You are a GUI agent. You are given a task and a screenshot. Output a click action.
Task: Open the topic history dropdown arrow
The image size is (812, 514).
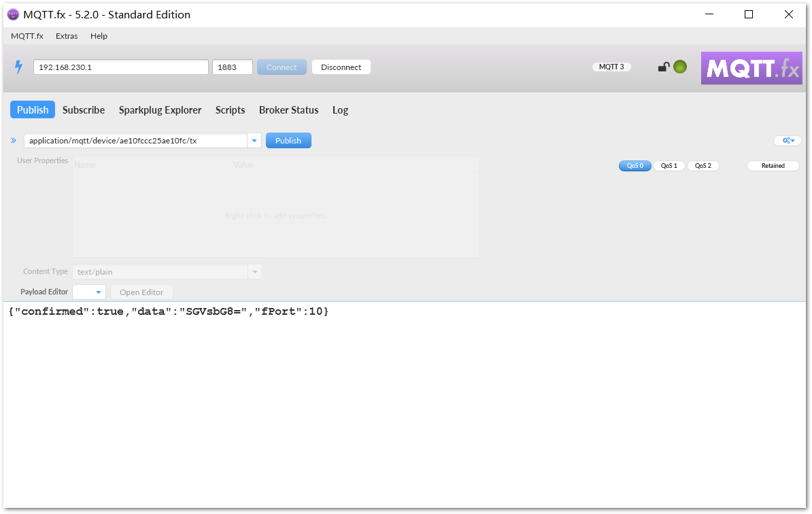(254, 141)
